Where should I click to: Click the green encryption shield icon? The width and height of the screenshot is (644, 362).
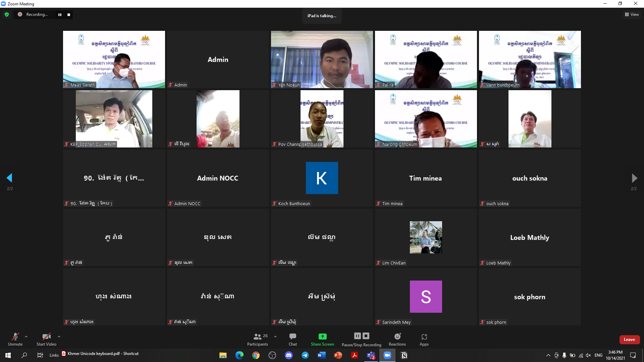tap(7, 14)
